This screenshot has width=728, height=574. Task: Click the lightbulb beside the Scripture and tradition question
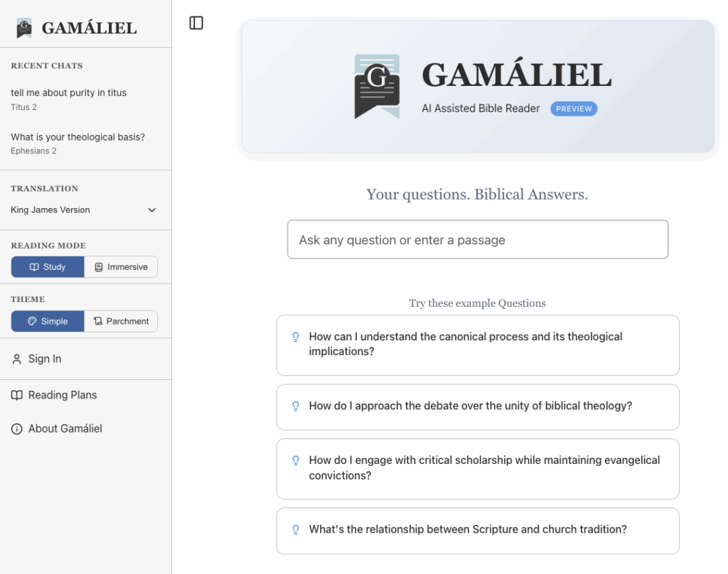[296, 530]
